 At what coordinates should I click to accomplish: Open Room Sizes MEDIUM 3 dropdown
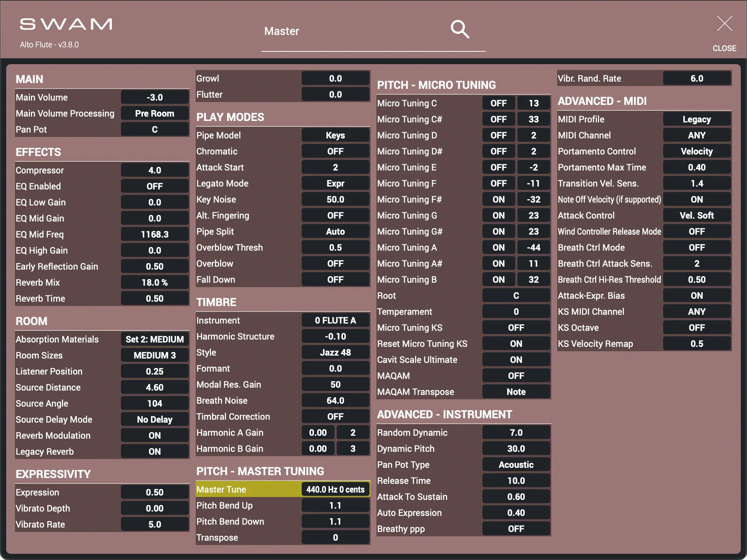point(155,355)
